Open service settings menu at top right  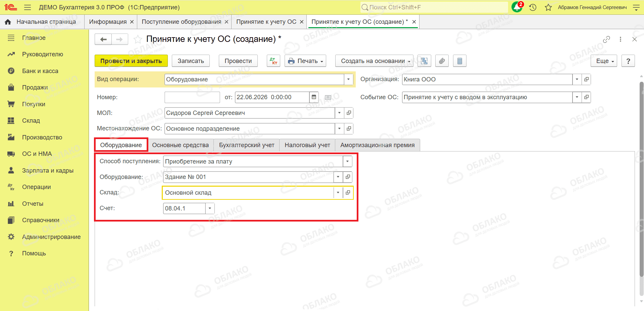coord(636,7)
